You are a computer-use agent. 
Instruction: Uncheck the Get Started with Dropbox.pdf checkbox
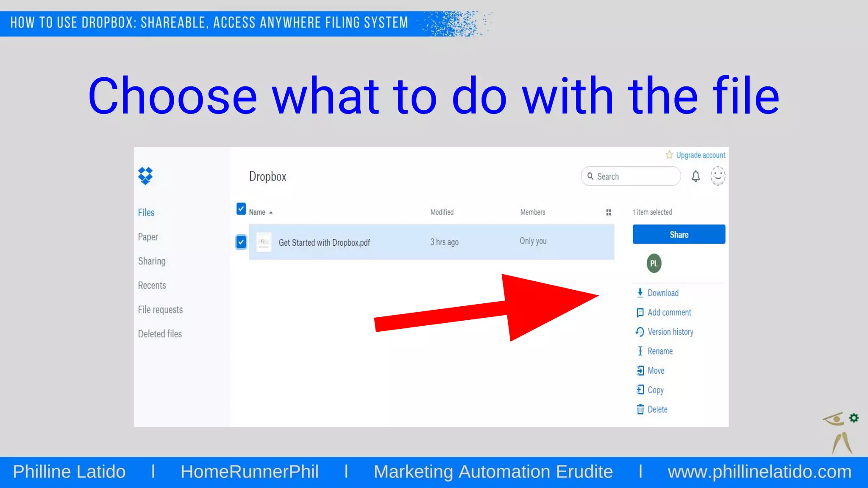click(x=241, y=242)
